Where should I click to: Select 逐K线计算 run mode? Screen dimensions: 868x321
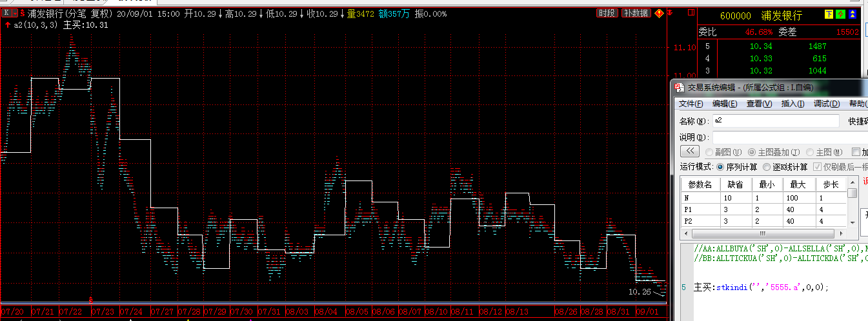pos(767,167)
